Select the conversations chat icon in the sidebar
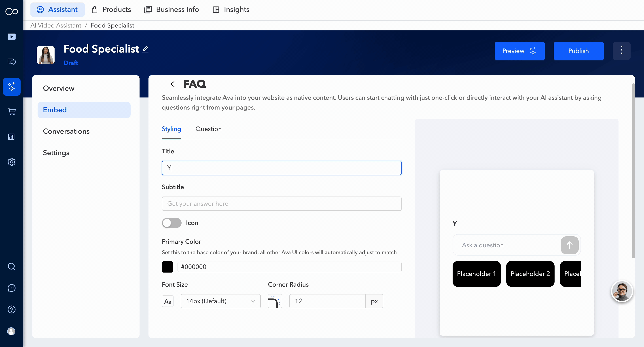Viewport: 644px width, 347px height. tap(11, 61)
